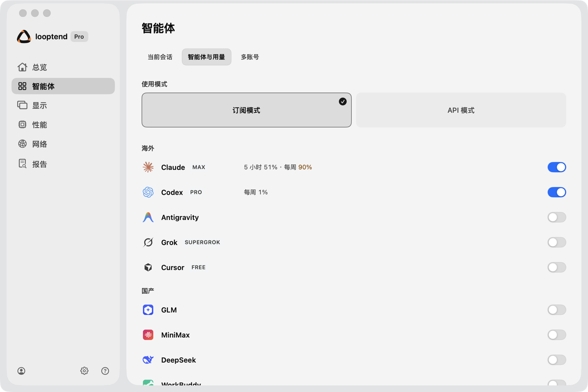Switch to the 多账号 tab

[250, 57]
